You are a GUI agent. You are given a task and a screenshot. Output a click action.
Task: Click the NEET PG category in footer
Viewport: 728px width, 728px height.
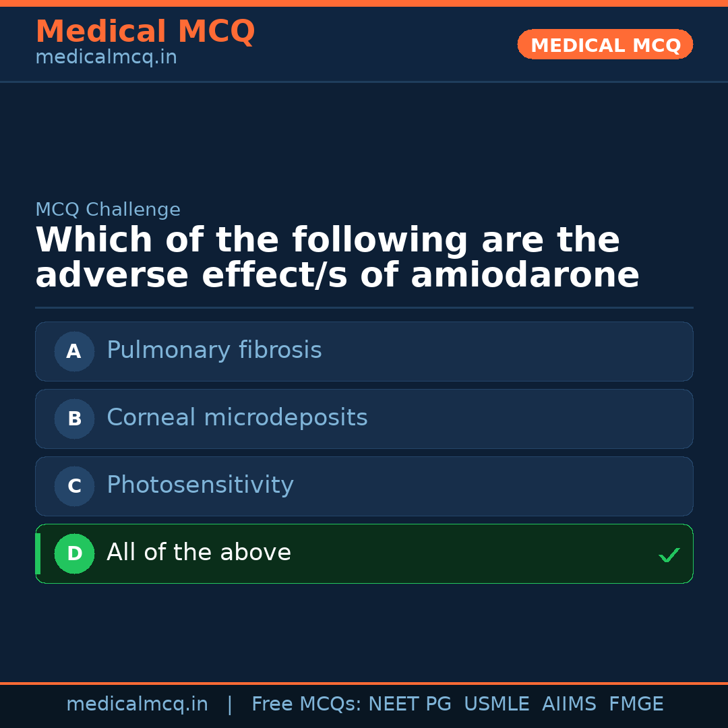coord(409,704)
